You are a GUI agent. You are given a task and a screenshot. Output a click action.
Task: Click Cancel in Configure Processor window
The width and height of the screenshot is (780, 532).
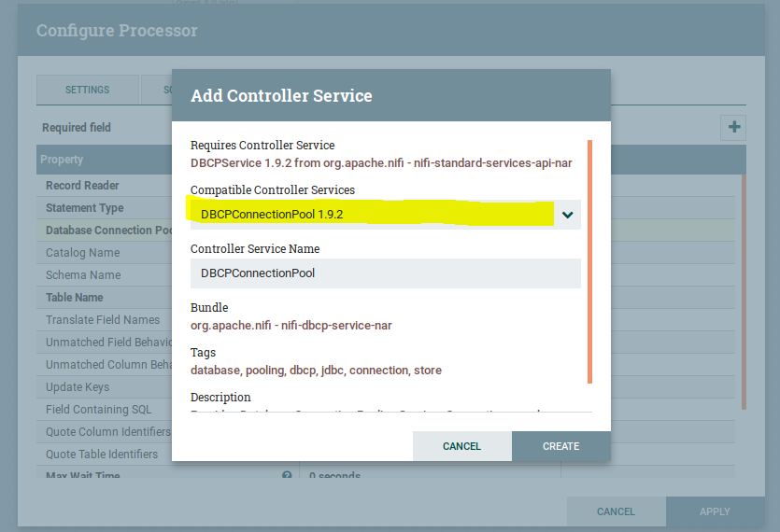(x=616, y=511)
